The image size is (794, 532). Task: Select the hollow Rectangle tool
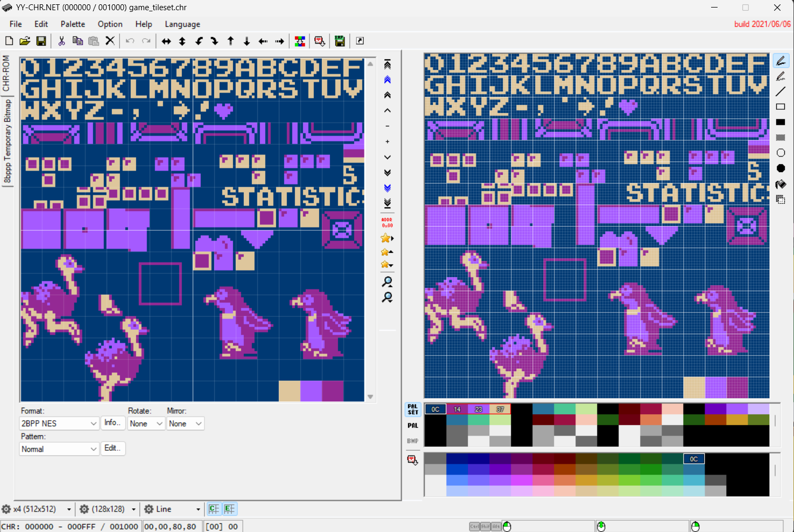point(781,107)
